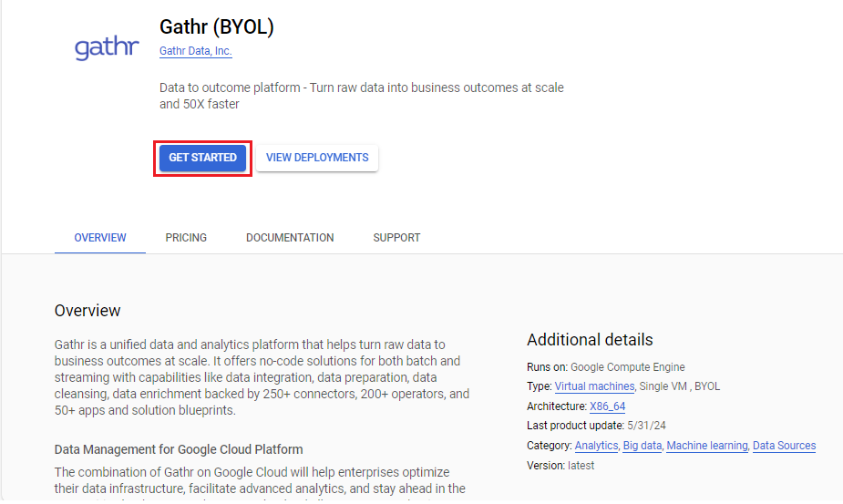Open the PRICING tab
Image resolution: width=843 pixels, height=504 pixels.
click(186, 238)
